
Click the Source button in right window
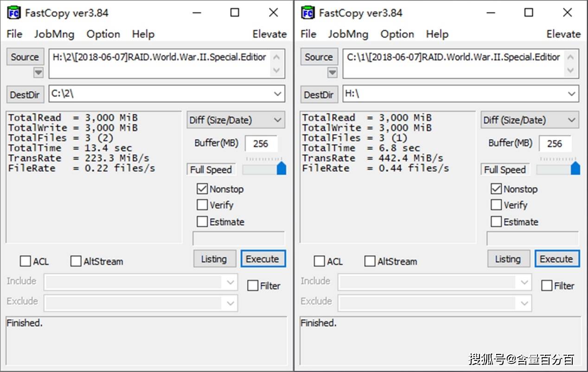319,57
